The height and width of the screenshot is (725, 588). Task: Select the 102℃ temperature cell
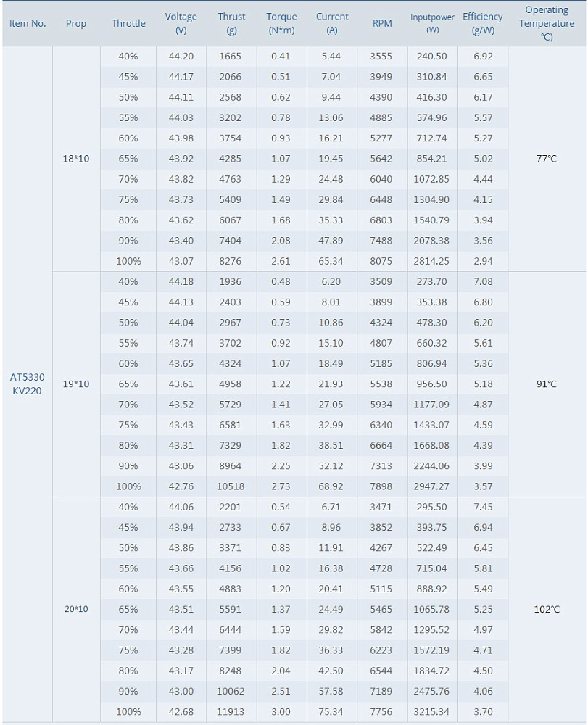547,609
